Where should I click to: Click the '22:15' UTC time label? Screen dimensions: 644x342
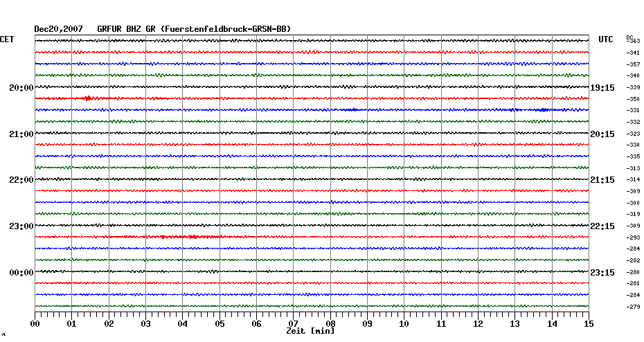click(x=602, y=226)
